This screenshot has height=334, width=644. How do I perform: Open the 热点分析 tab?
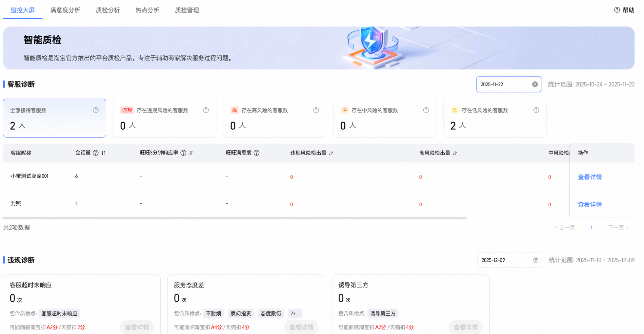148,10
